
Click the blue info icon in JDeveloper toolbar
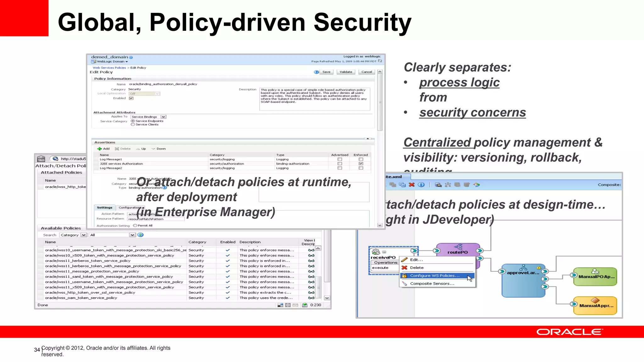(421, 185)
